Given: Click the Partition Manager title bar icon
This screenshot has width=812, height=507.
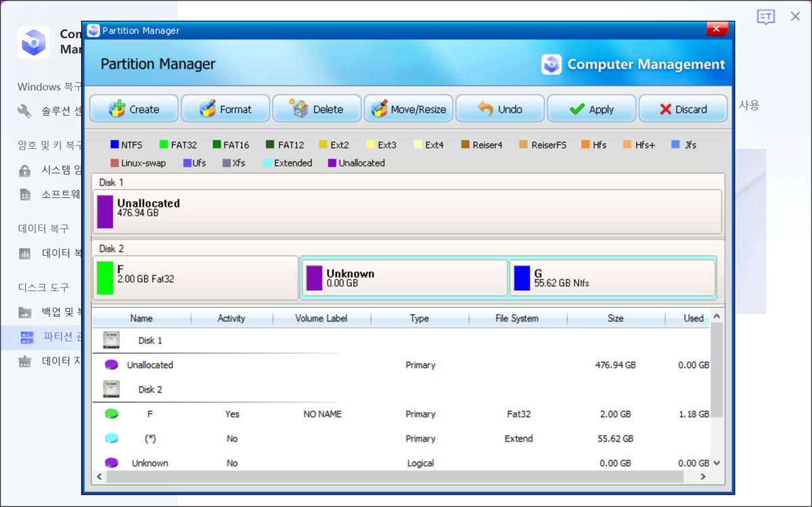Looking at the screenshot, I should coord(93,30).
